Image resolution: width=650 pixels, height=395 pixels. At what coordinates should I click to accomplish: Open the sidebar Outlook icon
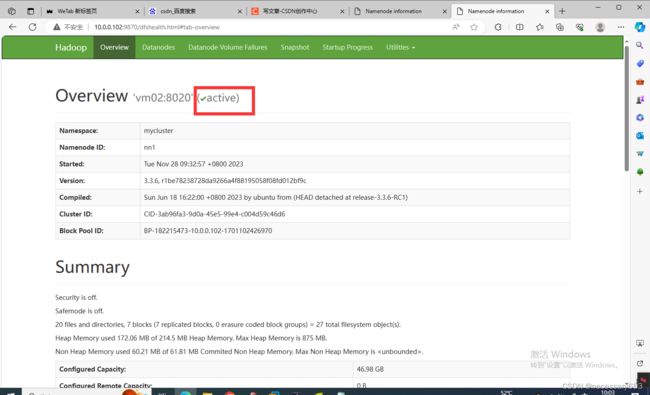pos(640,136)
